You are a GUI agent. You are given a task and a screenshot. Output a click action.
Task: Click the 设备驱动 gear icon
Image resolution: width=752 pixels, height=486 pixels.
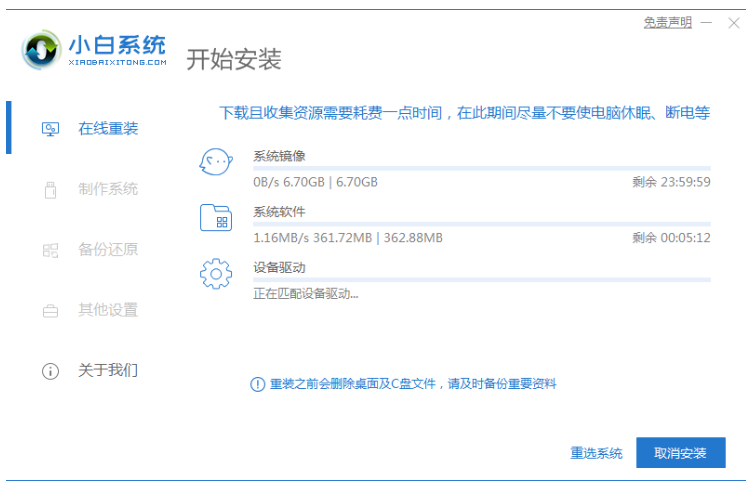(215, 274)
